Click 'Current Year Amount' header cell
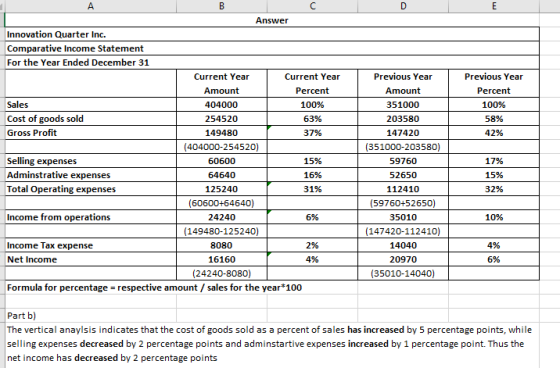This screenshot has width=560, height=368. (222, 83)
